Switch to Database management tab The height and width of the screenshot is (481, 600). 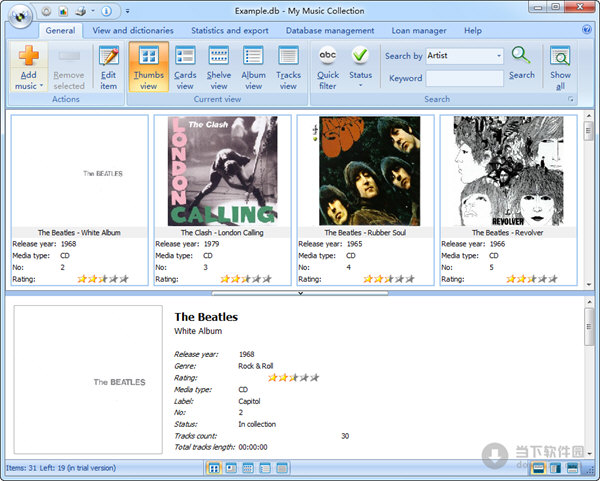[330, 31]
